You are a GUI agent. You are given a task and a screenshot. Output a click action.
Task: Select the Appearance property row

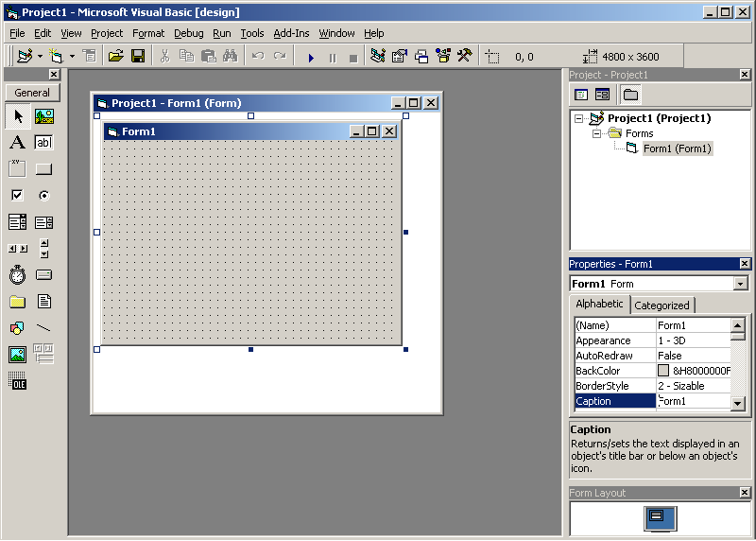click(652, 340)
